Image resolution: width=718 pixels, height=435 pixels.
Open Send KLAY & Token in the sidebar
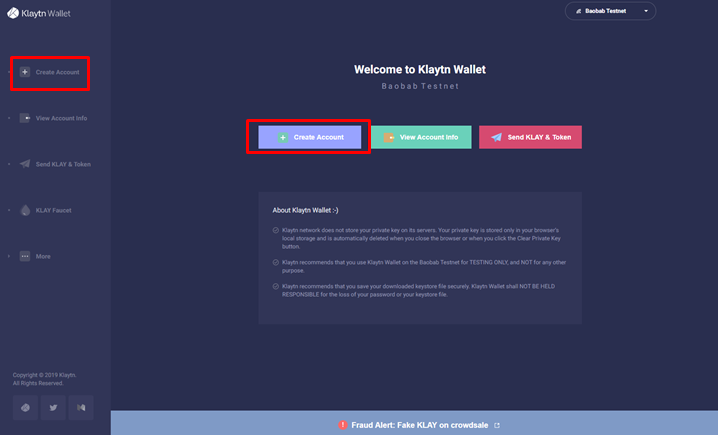[x=63, y=164]
